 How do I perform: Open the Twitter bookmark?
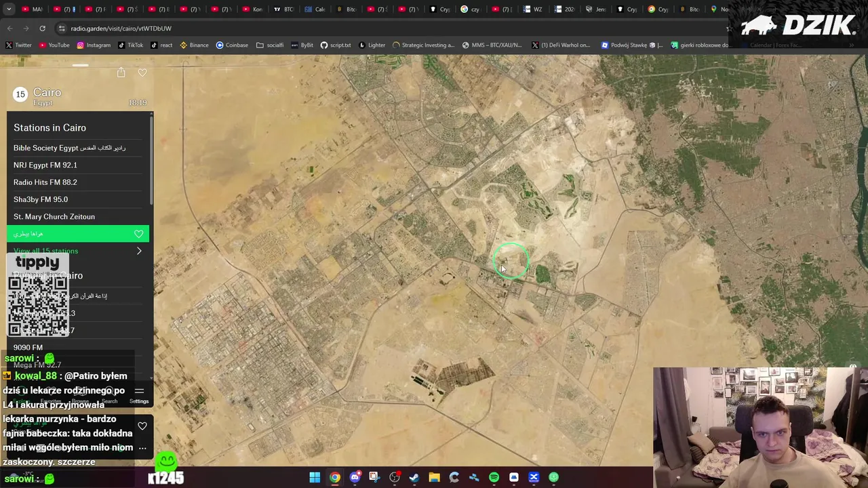point(18,45)
